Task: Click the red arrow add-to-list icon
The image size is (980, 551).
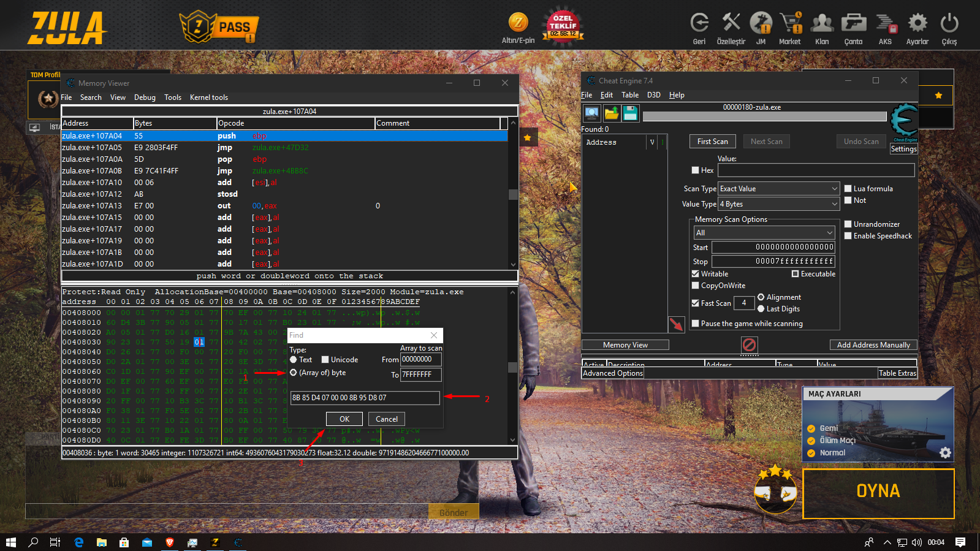Action: [x=676, y=324]
